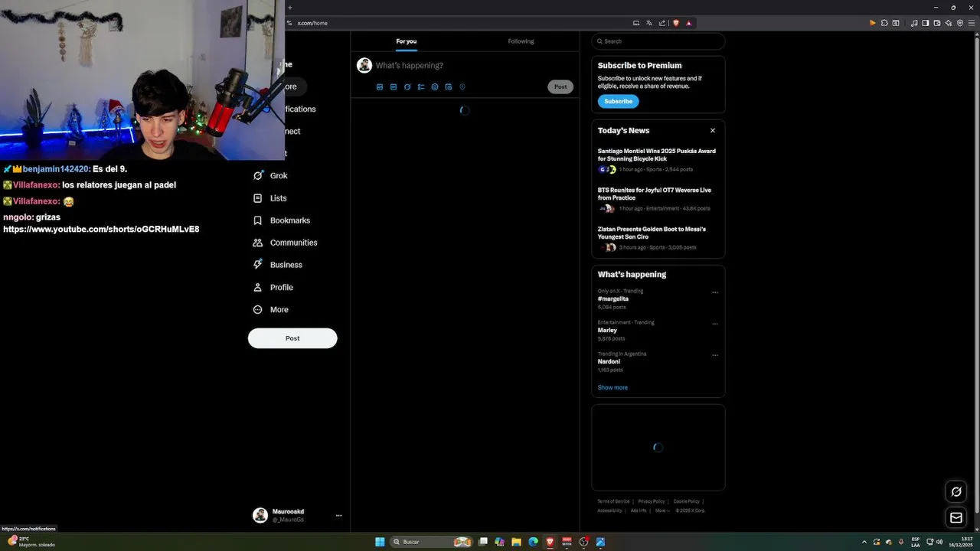
Task: Open Bookmarks in the sidebar
Action: pos(281,220)
